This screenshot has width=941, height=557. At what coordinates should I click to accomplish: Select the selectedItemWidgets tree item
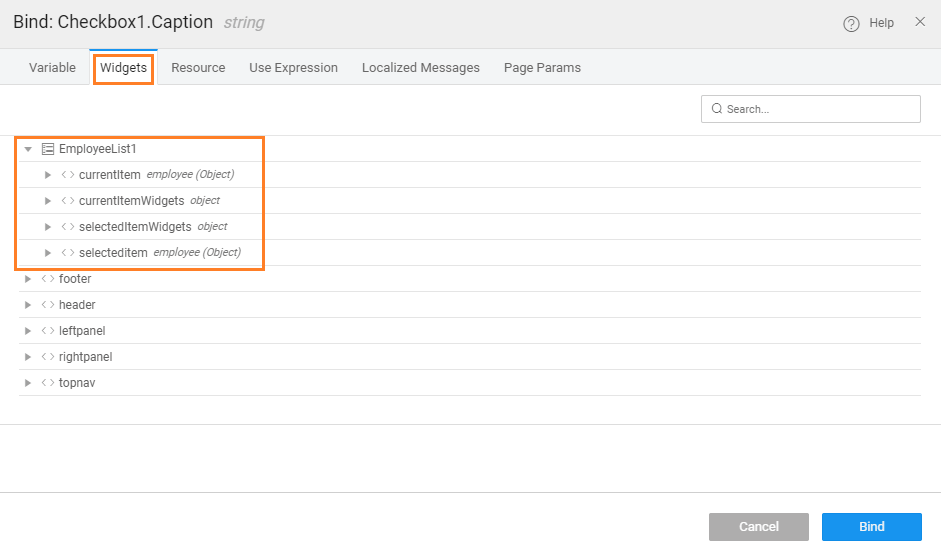[135, 227]
